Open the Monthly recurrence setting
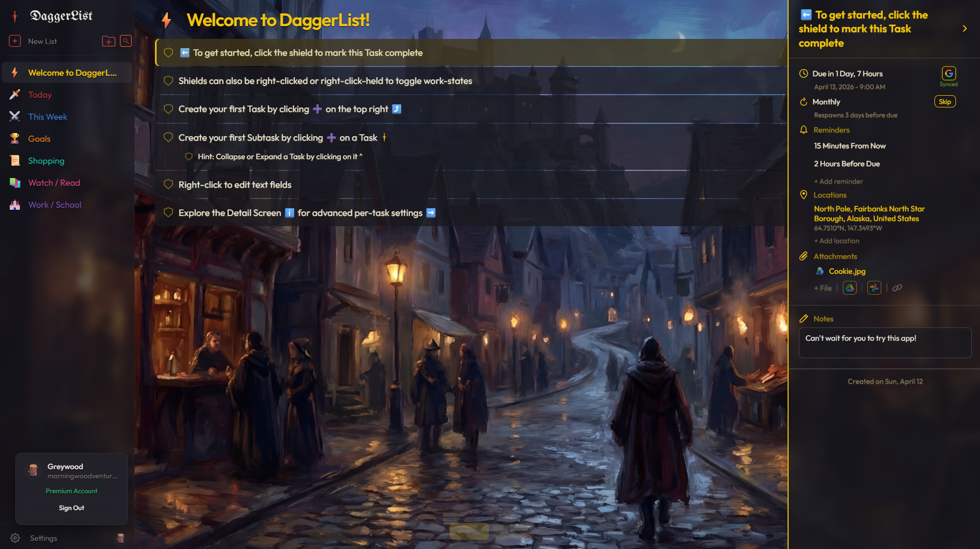 point(826,102)
